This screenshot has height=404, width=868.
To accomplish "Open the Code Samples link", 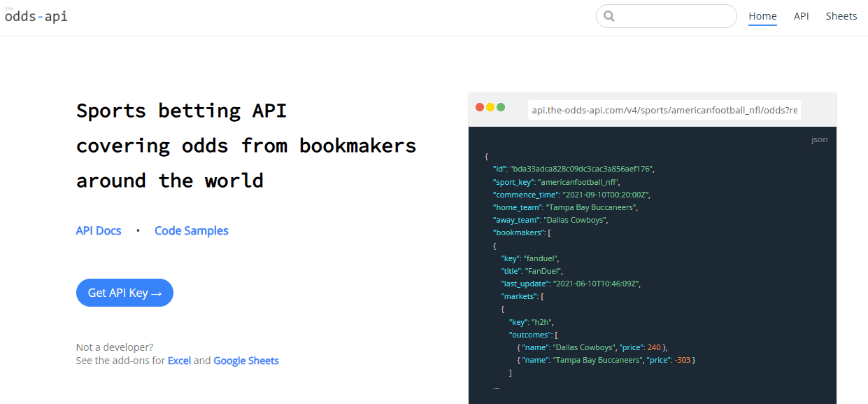I will [x=191, y=230].
